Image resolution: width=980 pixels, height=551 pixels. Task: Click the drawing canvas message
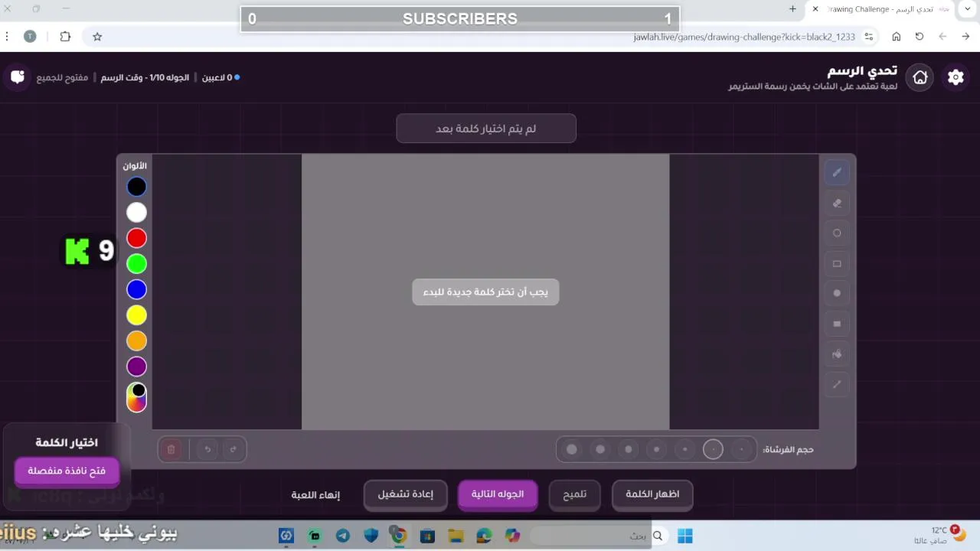click(485, 292)
